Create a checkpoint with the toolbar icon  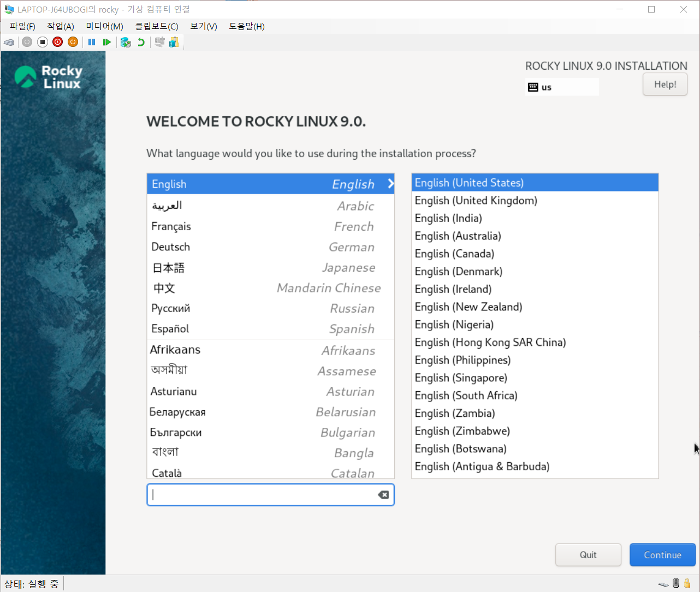(126, 42)
